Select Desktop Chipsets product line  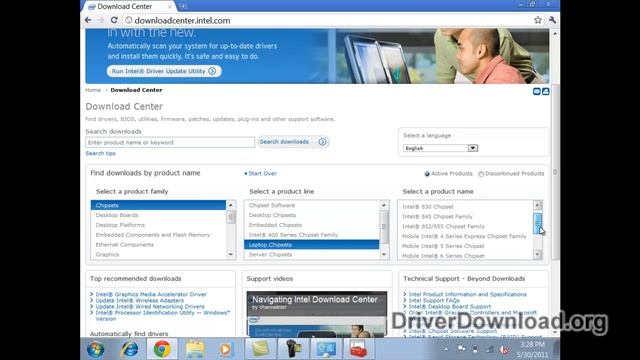pos(311,215)
